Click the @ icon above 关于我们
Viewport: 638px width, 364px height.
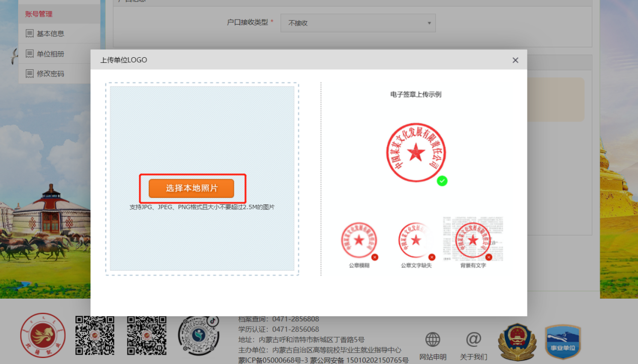point(473,340)
